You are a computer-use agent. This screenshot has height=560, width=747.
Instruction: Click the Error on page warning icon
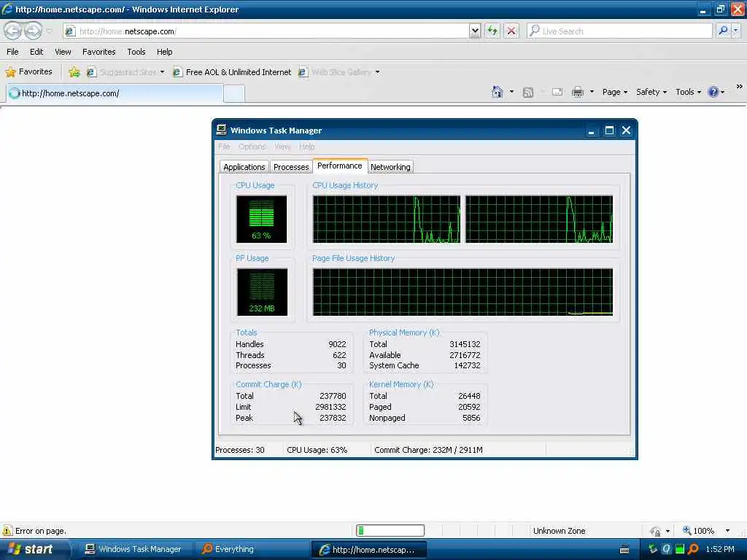(7, 530)
